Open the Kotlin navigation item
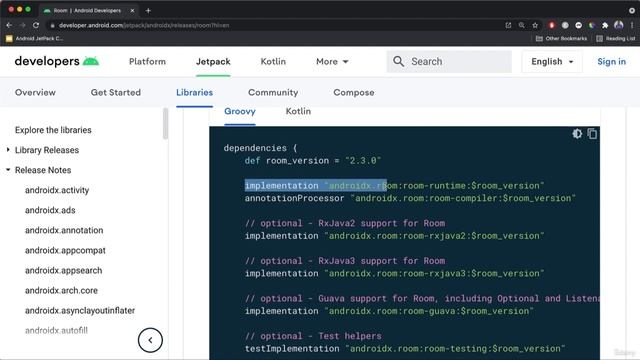 (x=273, y=62)
